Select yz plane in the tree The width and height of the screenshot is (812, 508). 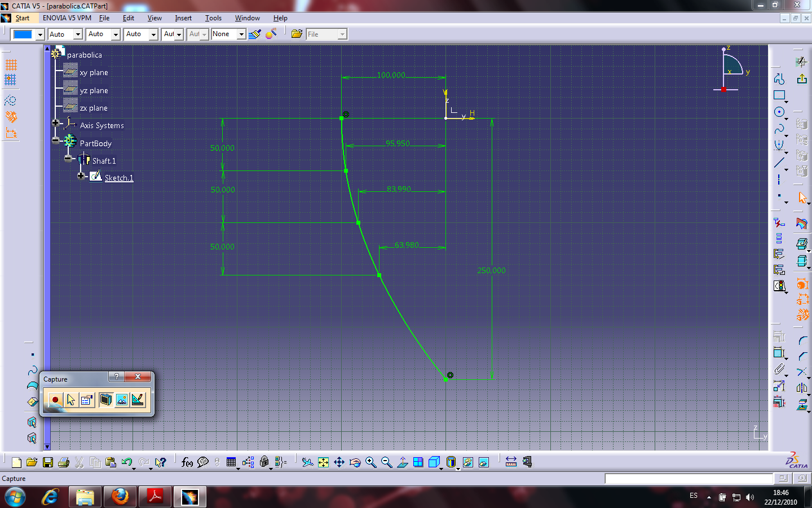[x=94, y=90]
